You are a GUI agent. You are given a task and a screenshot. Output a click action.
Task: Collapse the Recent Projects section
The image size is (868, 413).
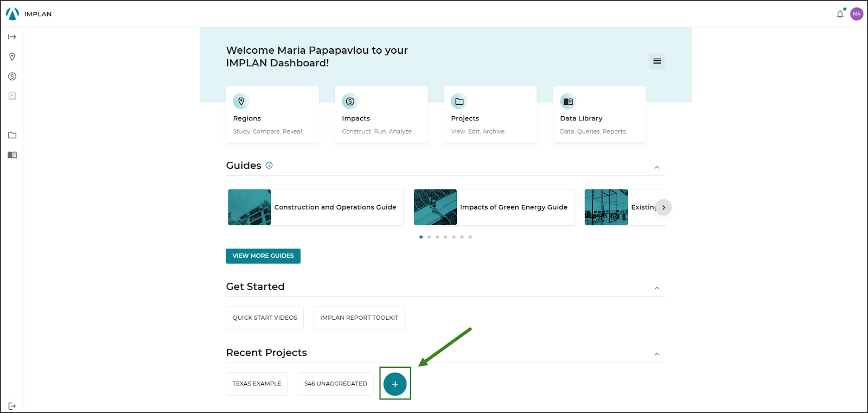pyautogui.click(x=657, y=354)
